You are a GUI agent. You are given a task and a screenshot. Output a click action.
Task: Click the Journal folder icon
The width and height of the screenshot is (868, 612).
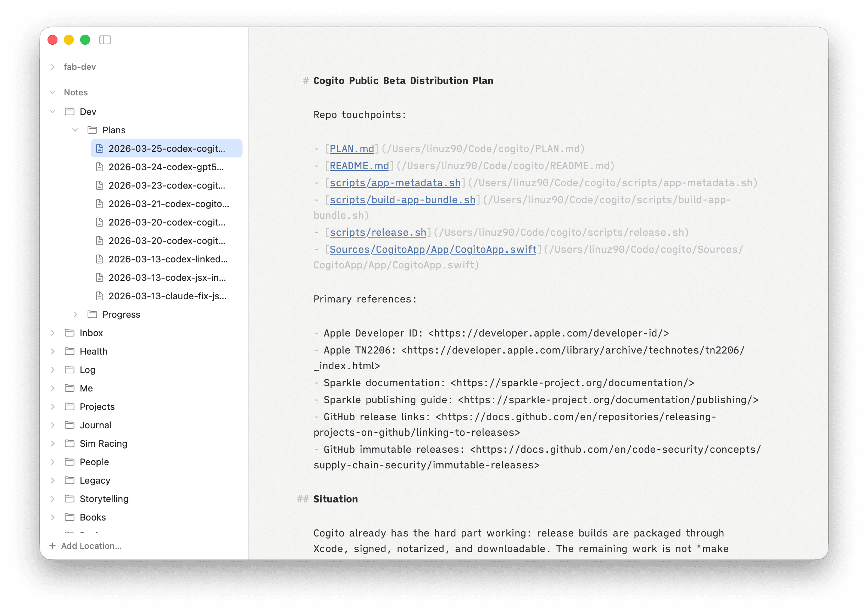[x=69, y=425]
